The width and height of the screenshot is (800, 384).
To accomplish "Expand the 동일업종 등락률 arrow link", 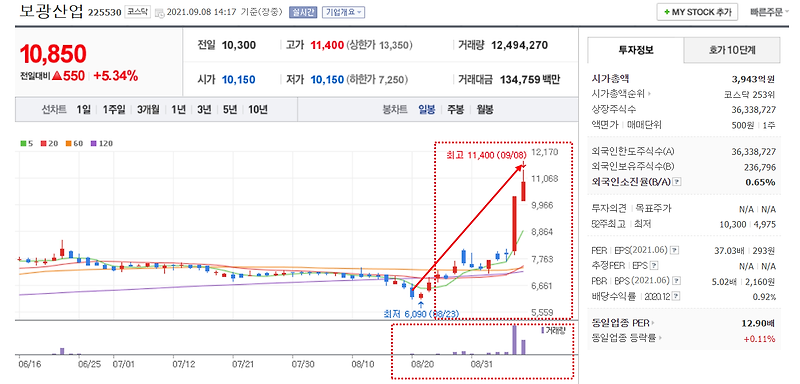I will click(660, 338).
